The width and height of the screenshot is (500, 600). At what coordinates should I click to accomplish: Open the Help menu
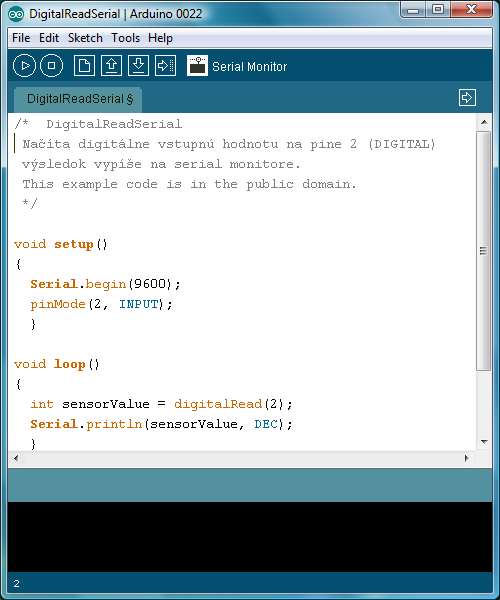pos(160,38)
